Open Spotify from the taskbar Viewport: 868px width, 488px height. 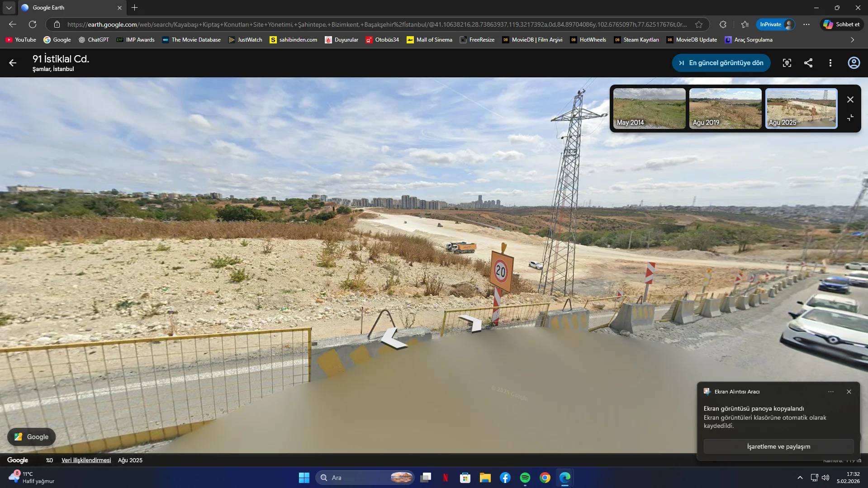(x=525, y=478)
